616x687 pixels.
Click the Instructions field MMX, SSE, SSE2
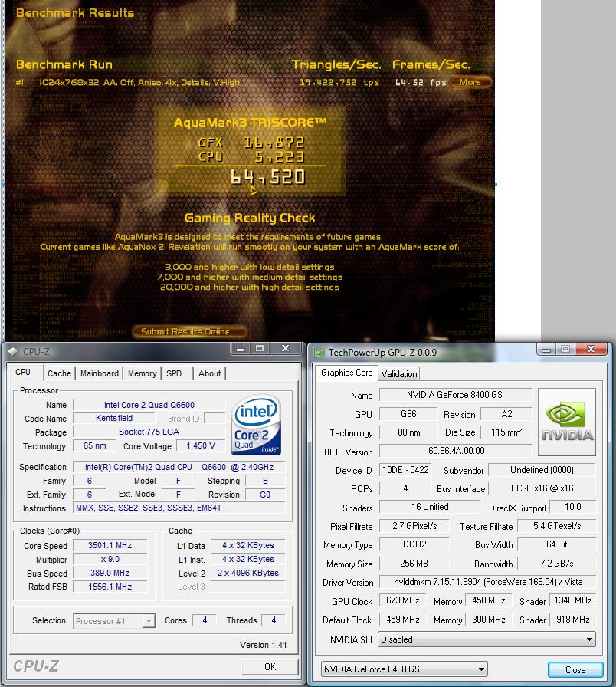pos(179,508)
